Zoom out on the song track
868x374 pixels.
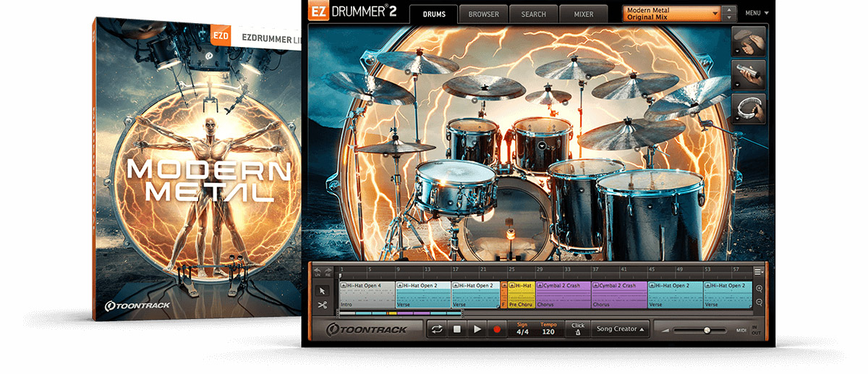[x=759, y=303]
